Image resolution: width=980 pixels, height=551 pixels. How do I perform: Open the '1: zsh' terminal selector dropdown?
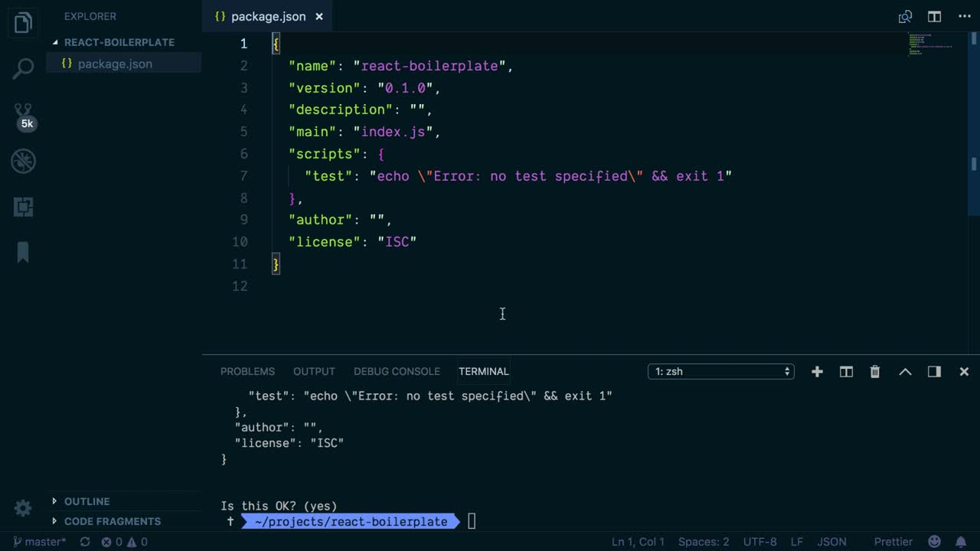coord(720,371)
